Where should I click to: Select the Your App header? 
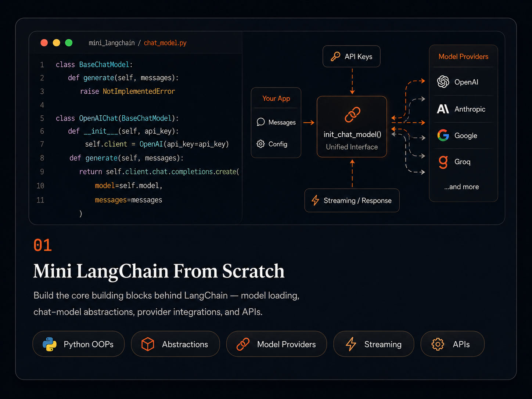tap(276, 98)
